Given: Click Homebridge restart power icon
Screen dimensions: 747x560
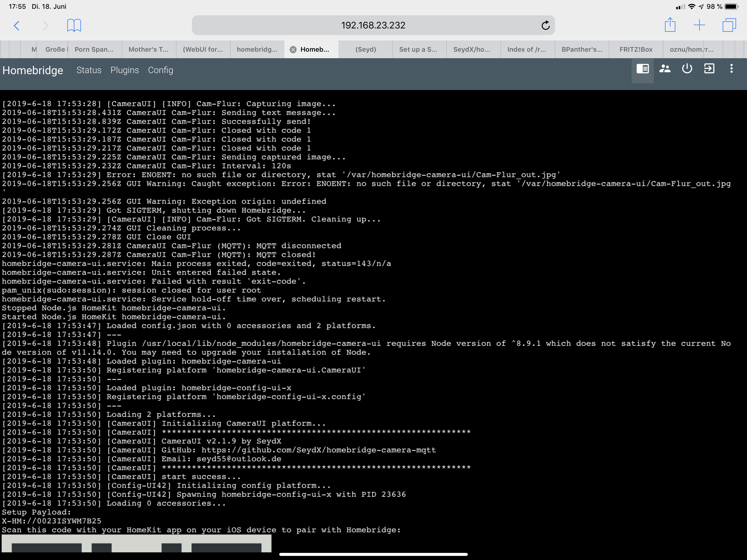Looking at the screenshot, I should click(x=687, y=69).
